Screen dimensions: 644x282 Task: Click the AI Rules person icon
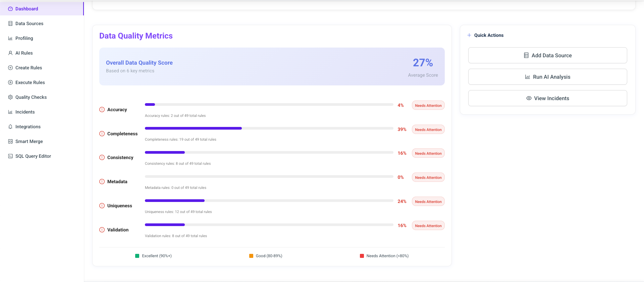(10, 53)
